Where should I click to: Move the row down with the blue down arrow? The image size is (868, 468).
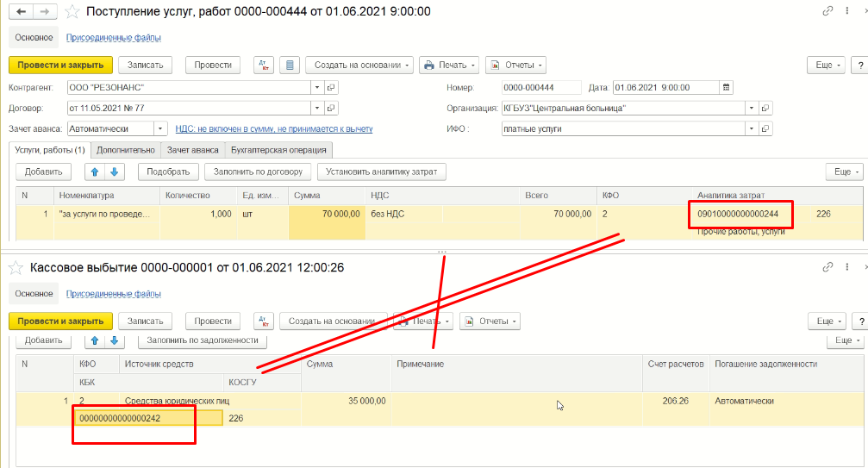(114, 172)
